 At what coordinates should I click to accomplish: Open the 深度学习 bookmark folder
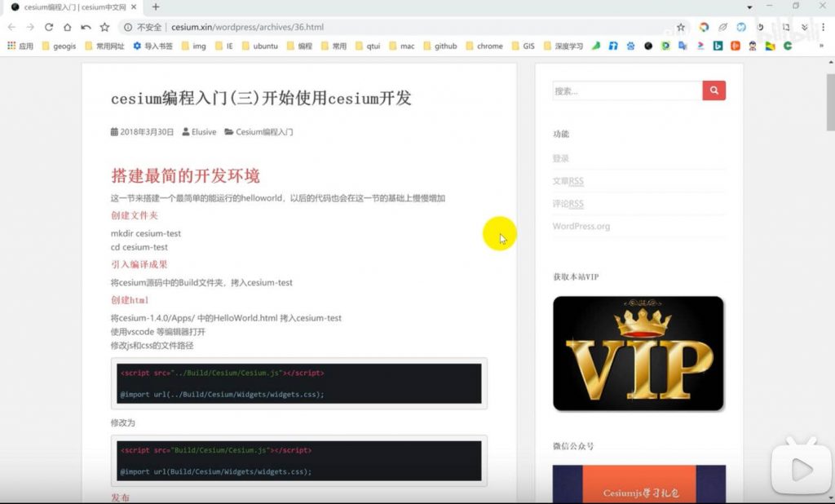point(563,46)
